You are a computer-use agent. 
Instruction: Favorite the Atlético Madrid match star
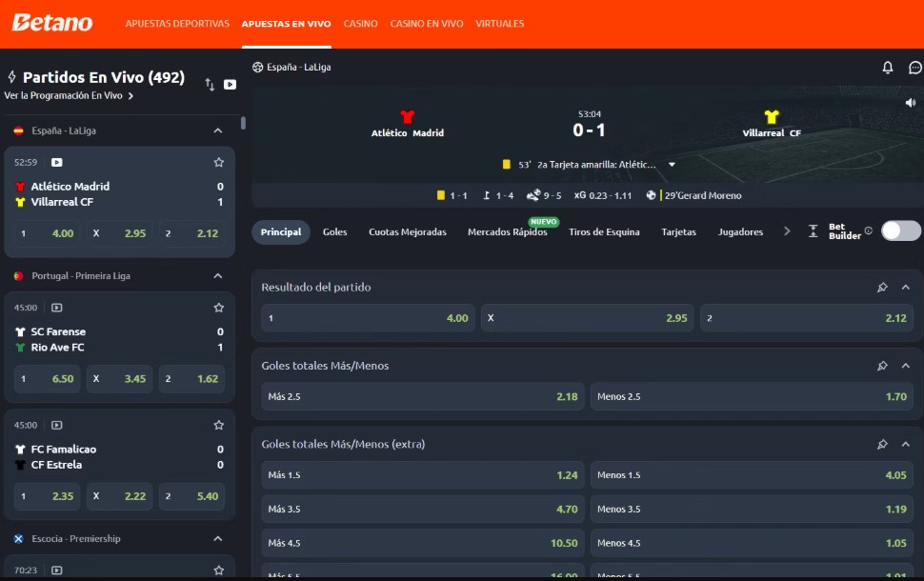219,162
